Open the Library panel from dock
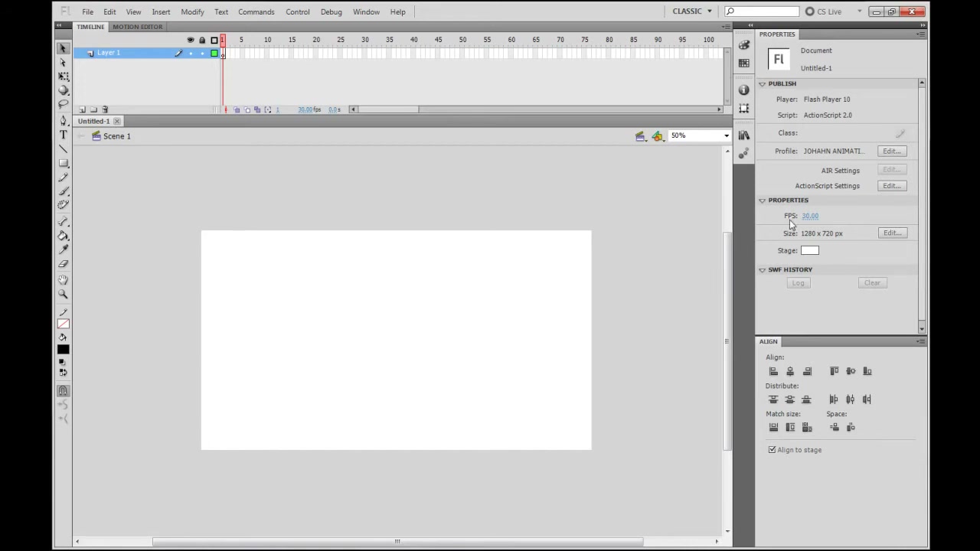Image resolution: width=980 pixels, height=551 pixels. pos(744,135)
